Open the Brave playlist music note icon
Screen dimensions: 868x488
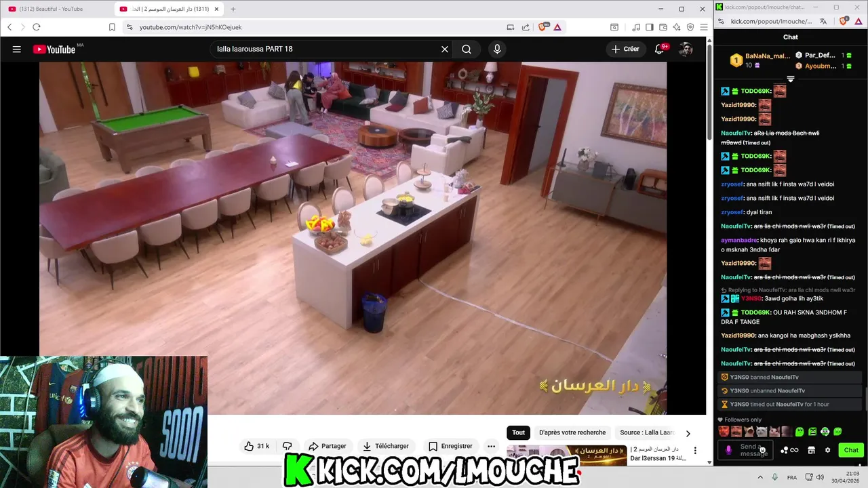tap(636, 27)
